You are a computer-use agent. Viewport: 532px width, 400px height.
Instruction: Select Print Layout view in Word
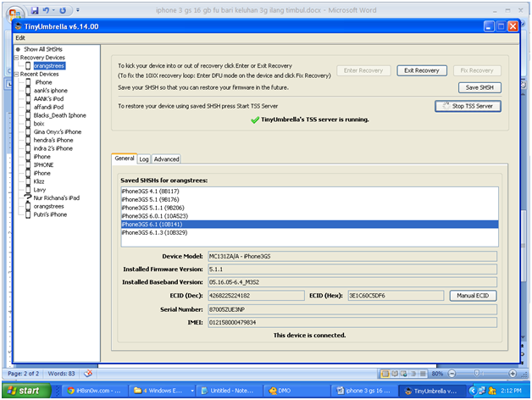pyautogui.click(x=385, y=374)
